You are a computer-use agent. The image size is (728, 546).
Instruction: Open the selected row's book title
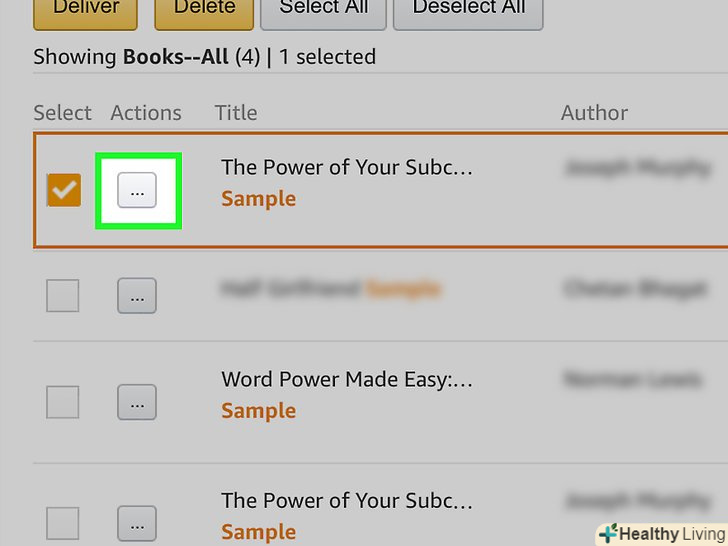click(x=346, y=167)
